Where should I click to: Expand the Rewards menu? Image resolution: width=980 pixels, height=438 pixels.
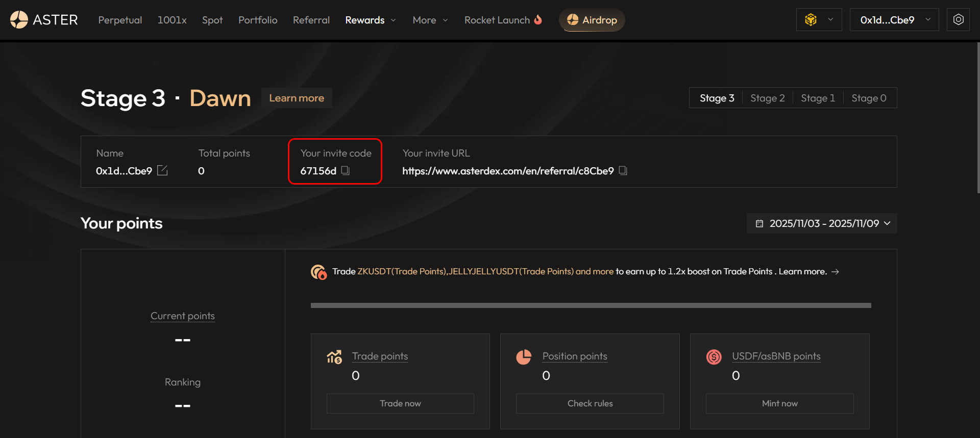370,20
